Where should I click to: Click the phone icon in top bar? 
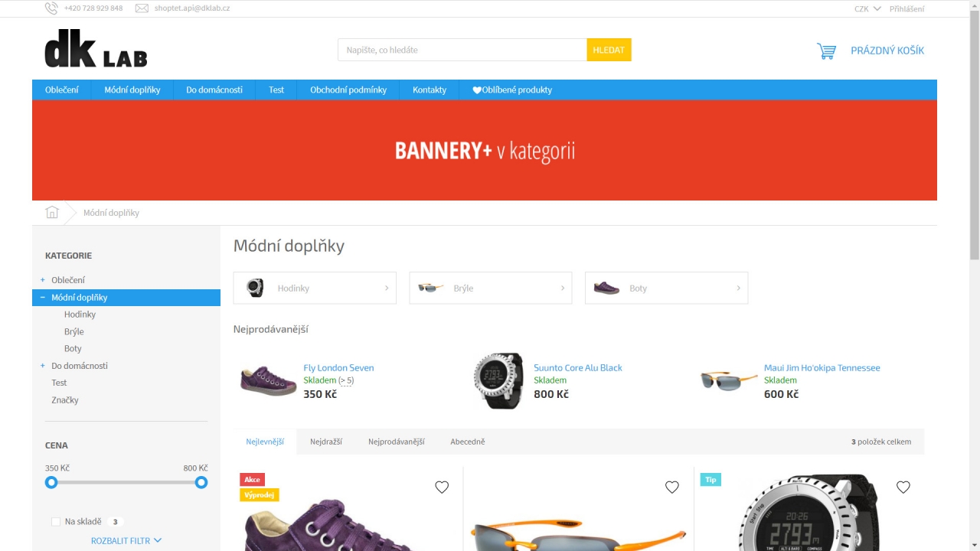coord(51,8)
